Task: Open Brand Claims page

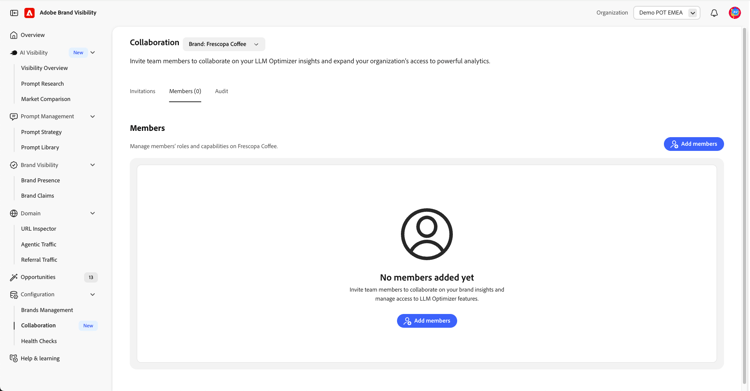Action: [x=37, y=196]
